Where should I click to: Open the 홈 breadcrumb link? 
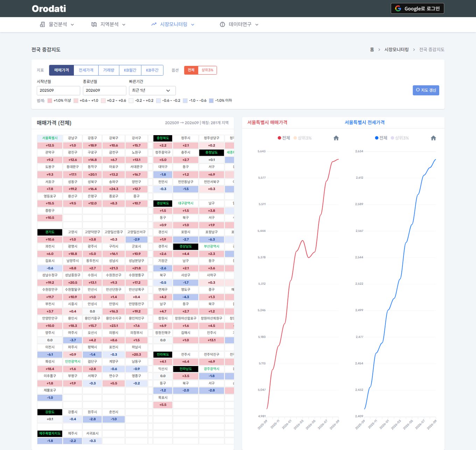click(372, 50)
